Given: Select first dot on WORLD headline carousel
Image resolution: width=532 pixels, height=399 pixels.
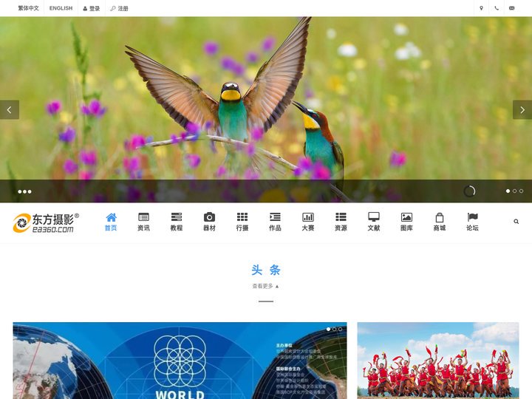Looking at the screenshot, I should tap(328, 329).
